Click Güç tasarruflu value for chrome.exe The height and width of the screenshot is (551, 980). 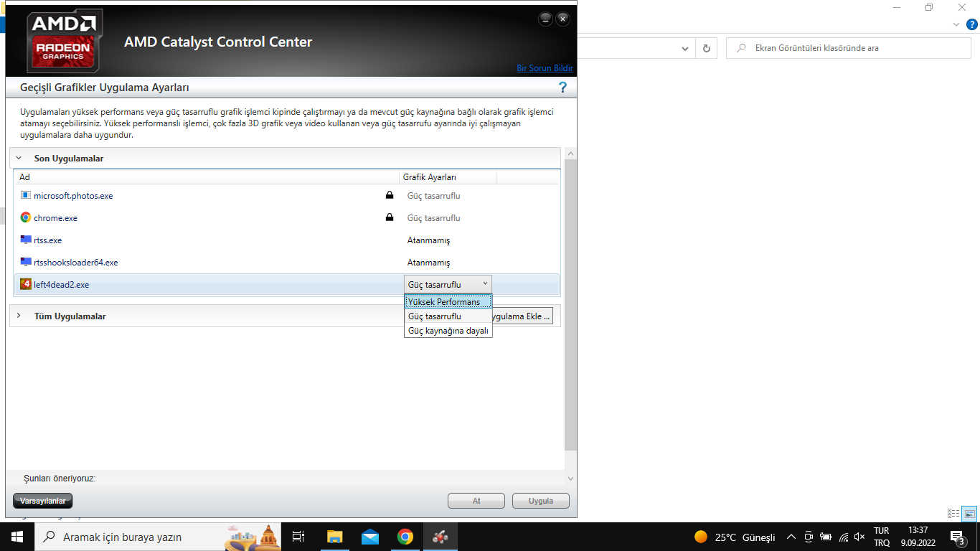[x=434, y=218]
